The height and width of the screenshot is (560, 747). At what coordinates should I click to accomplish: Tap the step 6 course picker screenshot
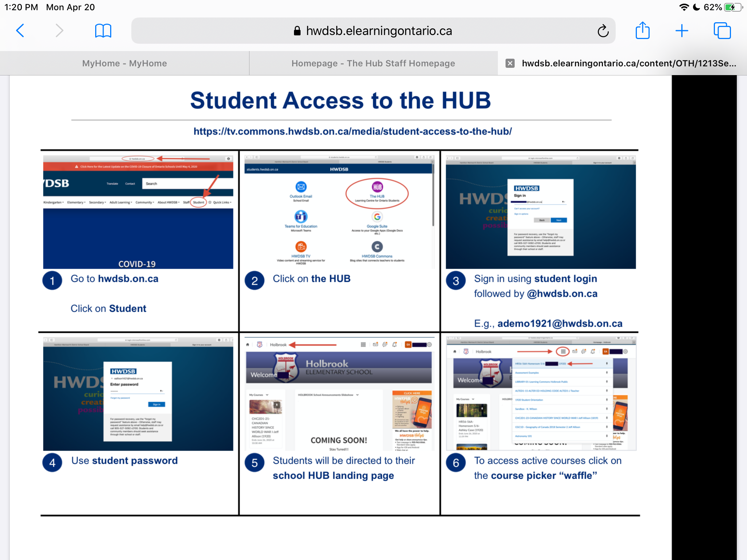(541, 394)
